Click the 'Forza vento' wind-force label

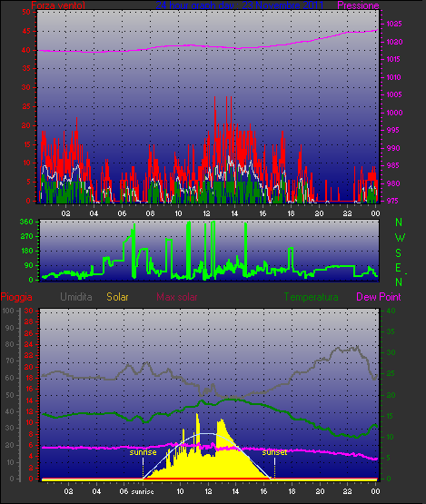[58, 5]
